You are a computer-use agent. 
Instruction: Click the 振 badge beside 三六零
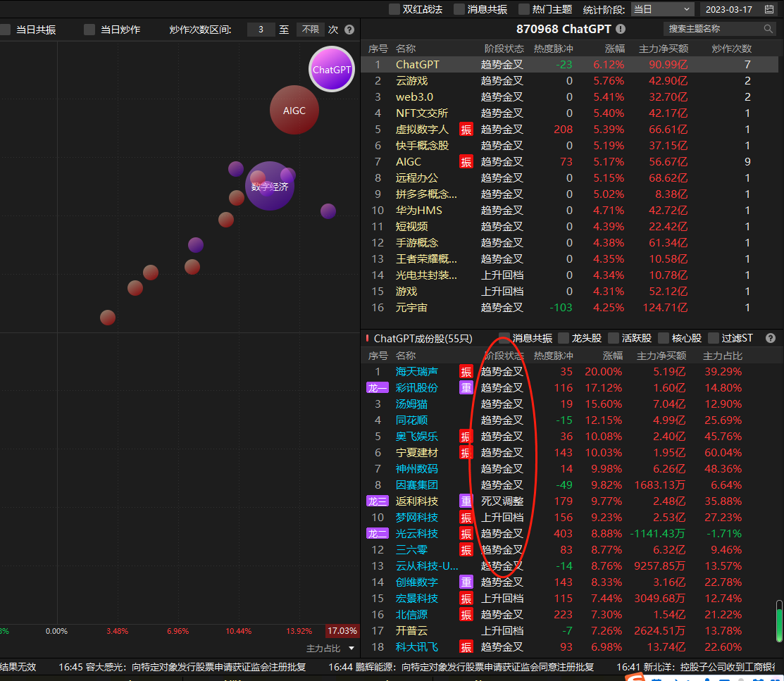tap(466, 550)
